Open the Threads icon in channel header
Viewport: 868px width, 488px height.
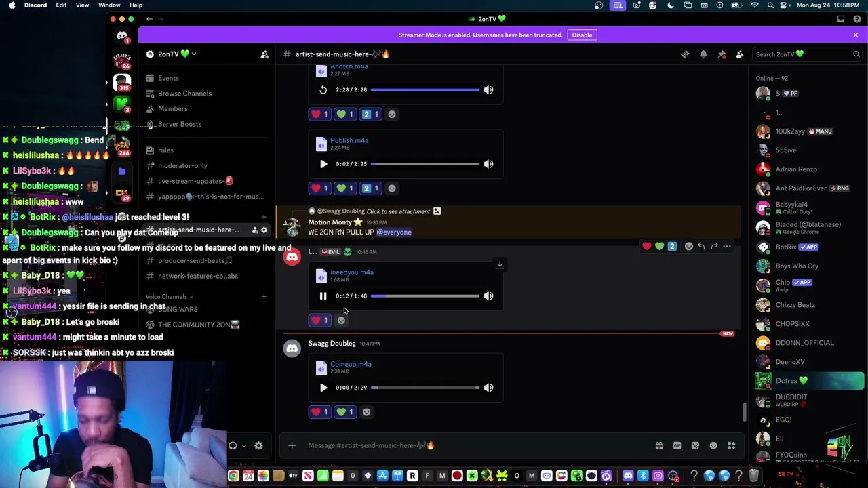(x=685, y=54)
